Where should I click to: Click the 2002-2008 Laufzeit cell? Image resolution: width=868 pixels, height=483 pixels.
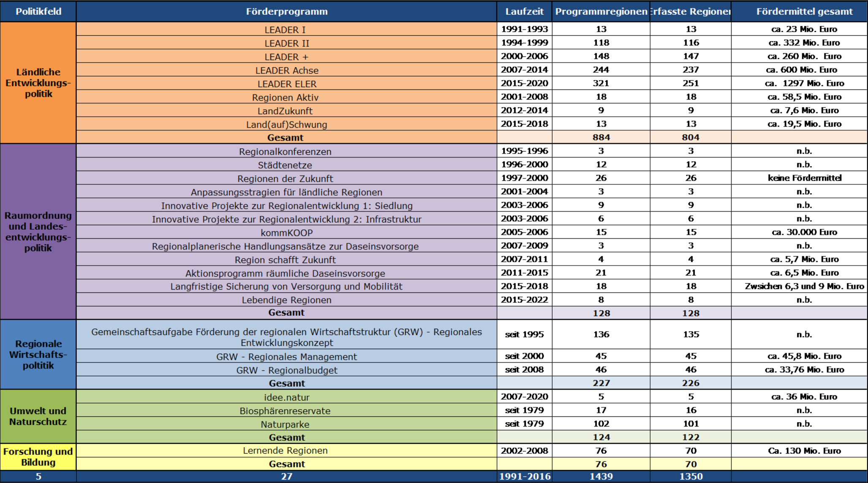click(x=524, y=450)
